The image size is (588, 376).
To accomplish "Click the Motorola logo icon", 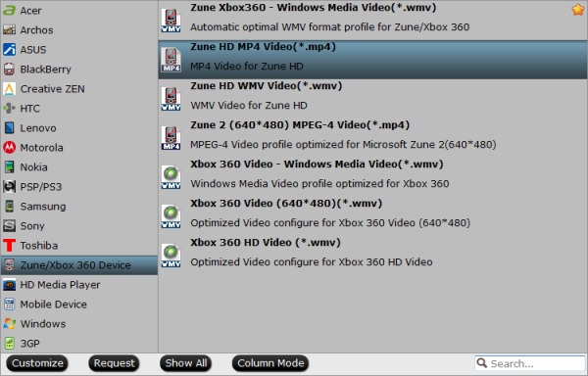I will 9,148.
